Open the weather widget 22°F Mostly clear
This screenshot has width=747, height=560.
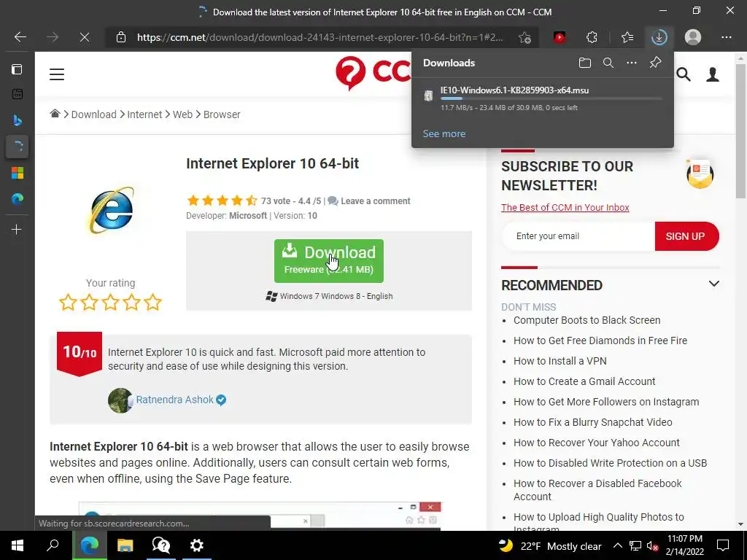coord(550,545)
